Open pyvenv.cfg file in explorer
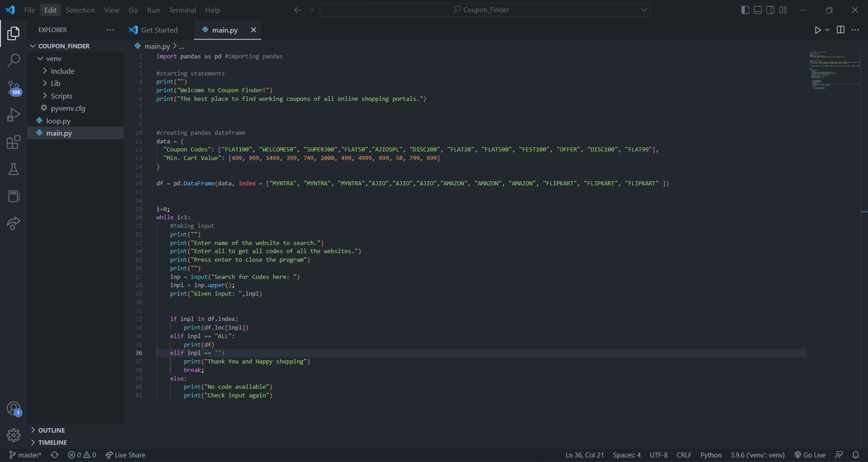Screen dimensions: 868x462 (x=75, y=108)
